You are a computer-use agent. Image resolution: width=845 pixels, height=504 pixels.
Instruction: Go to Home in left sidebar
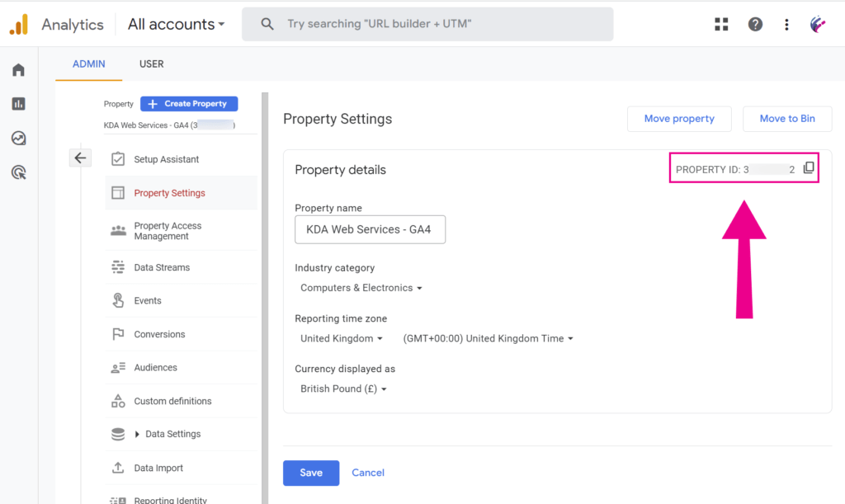coord(18,69)
